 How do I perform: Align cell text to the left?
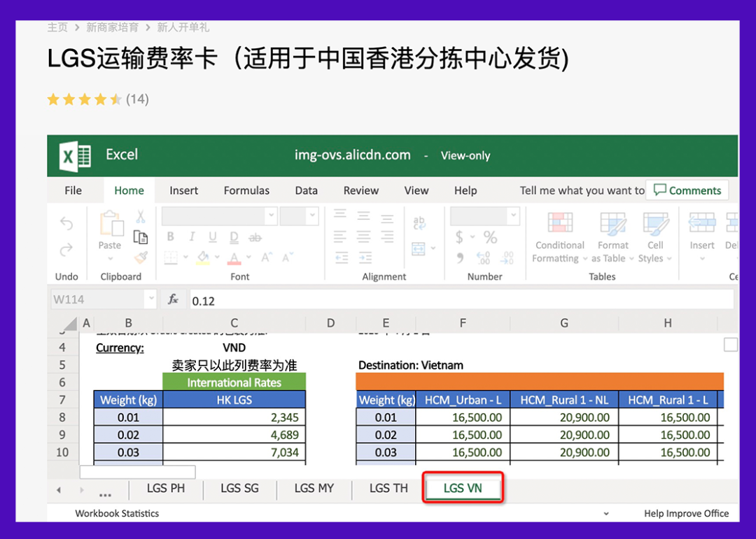pyautogui.click(x=340, y=236)
